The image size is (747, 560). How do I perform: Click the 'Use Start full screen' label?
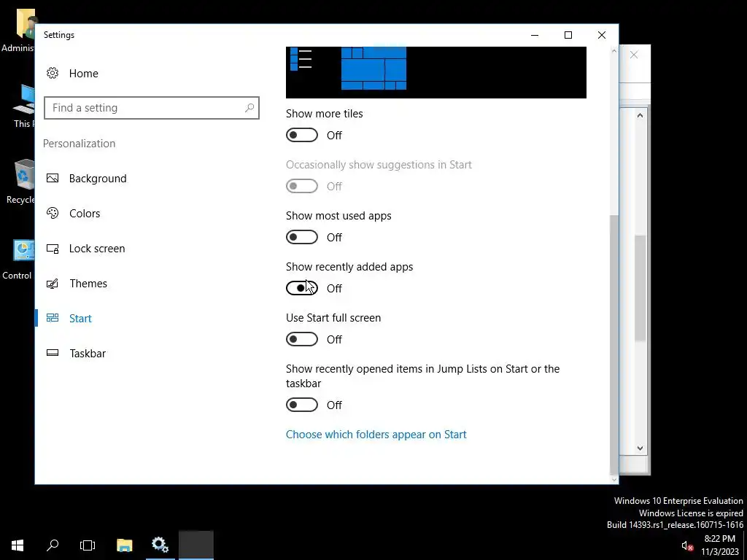(333, 318)
